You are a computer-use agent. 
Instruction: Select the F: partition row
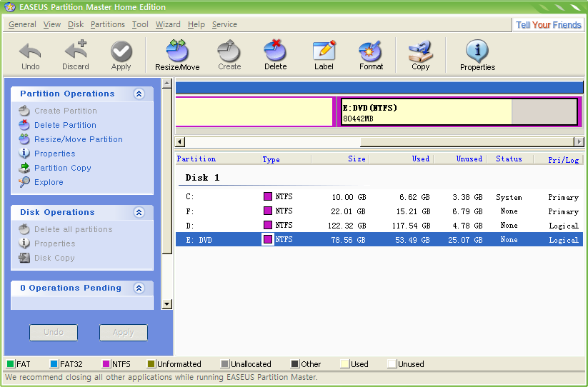click(x=379, y=211)
